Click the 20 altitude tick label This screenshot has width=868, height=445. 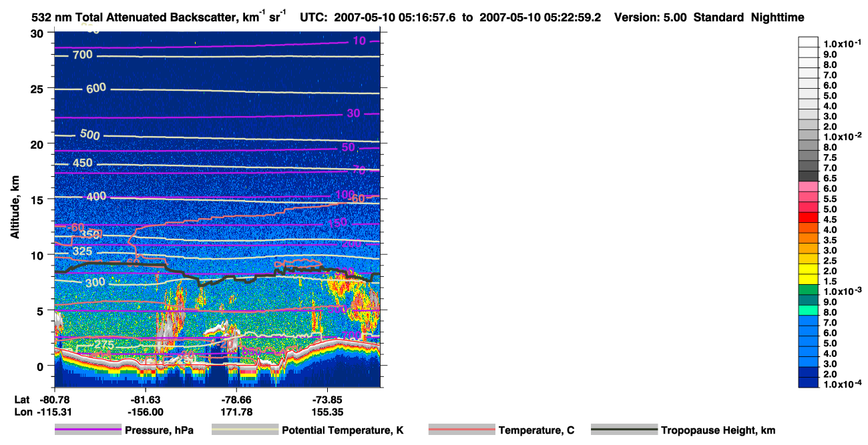[x=39, y=144]
